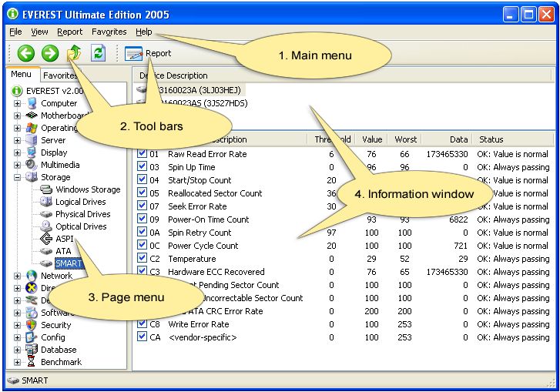
Task: Select the Multimedia tree icon
Action: click(x=32, y=165)
